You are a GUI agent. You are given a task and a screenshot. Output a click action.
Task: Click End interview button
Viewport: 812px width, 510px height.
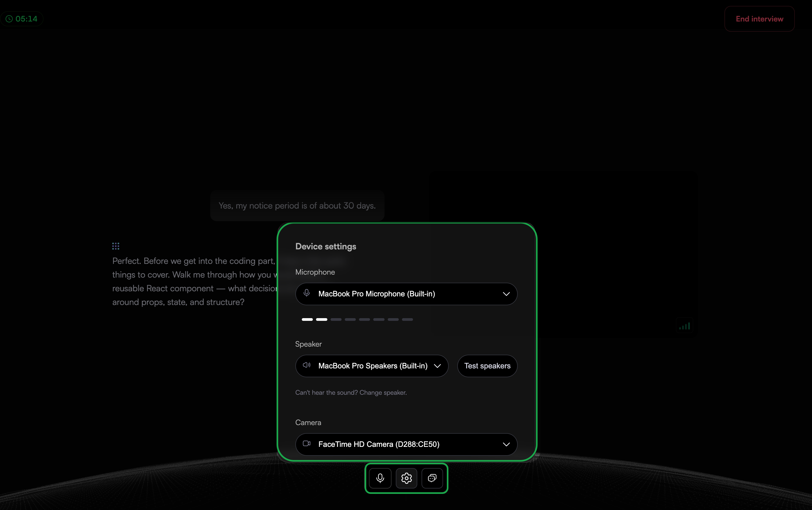(x=759, y=19)
